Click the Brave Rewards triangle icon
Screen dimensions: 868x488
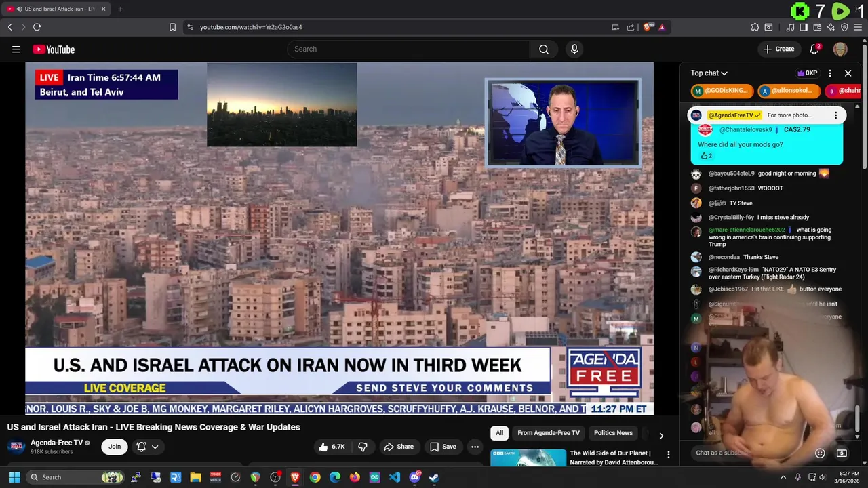[662, 27]
